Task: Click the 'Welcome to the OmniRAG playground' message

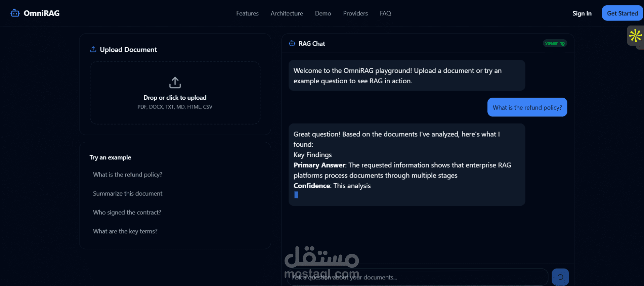Action: pyautogui.click(x=406, y=76)
